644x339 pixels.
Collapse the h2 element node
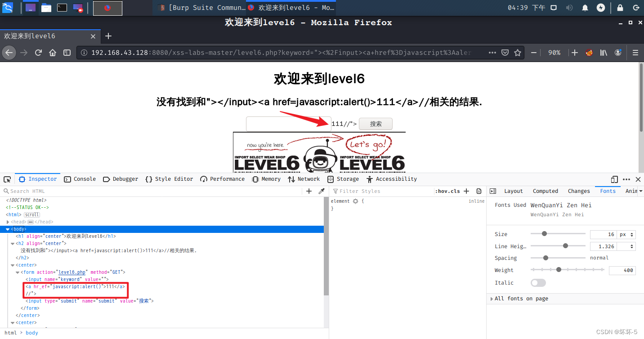tap(12, 244)
